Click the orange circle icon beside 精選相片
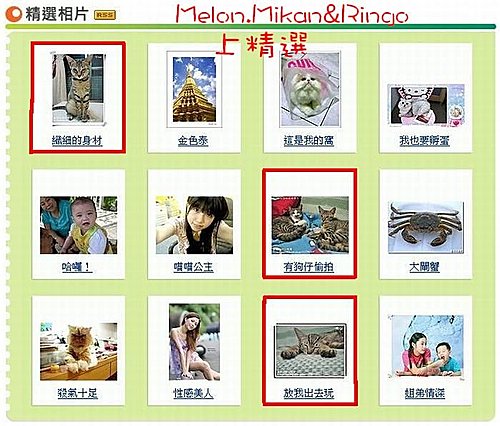The width and height of the screenshot is (500, 426). click(14, 14)
